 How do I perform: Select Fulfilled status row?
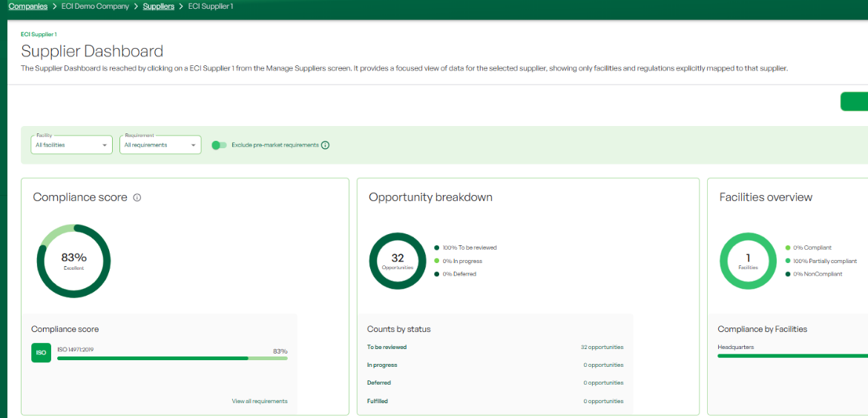pos(496,401)
